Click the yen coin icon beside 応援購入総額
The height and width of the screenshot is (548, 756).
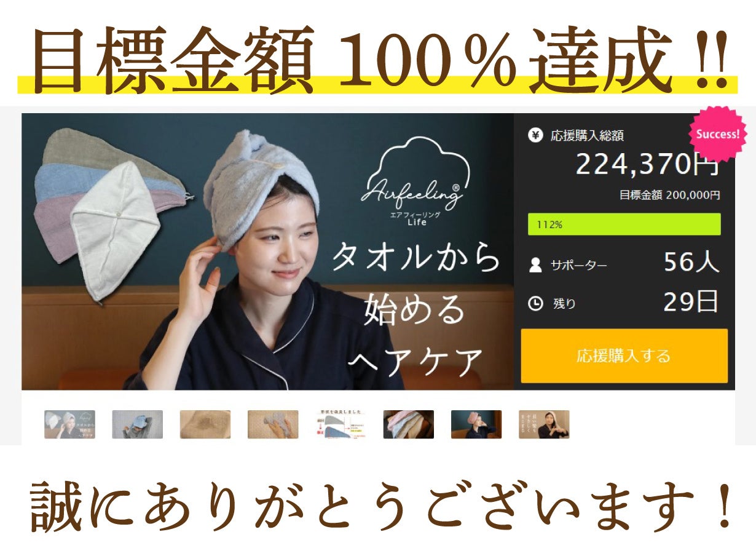pos(535,135)
